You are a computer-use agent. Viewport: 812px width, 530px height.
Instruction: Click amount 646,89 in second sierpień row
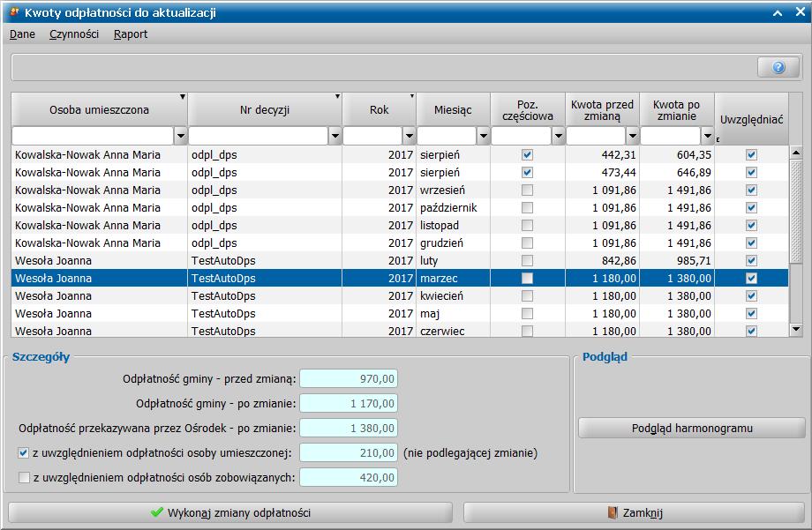694,172
